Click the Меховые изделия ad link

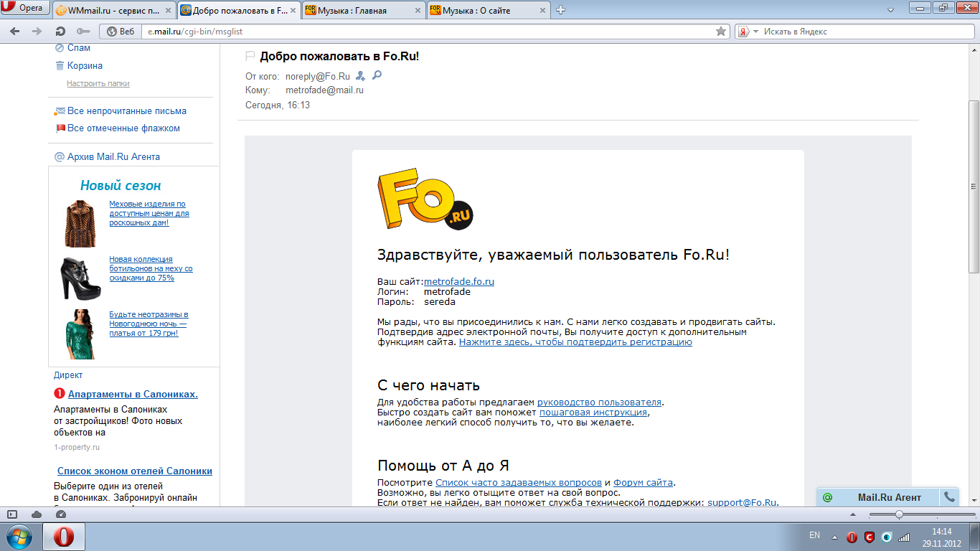(x=149, y=213)
